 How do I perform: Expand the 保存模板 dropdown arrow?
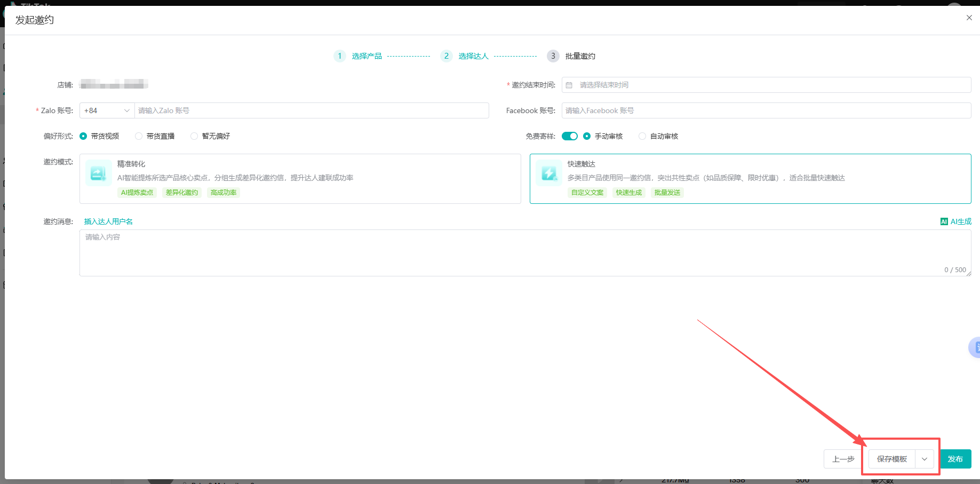[925, 459]
